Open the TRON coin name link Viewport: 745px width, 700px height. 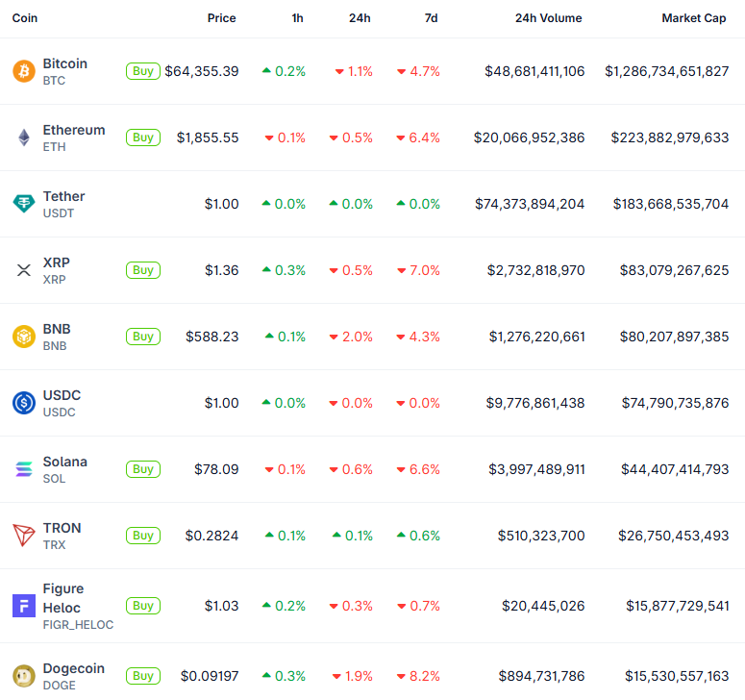(62, 528)
